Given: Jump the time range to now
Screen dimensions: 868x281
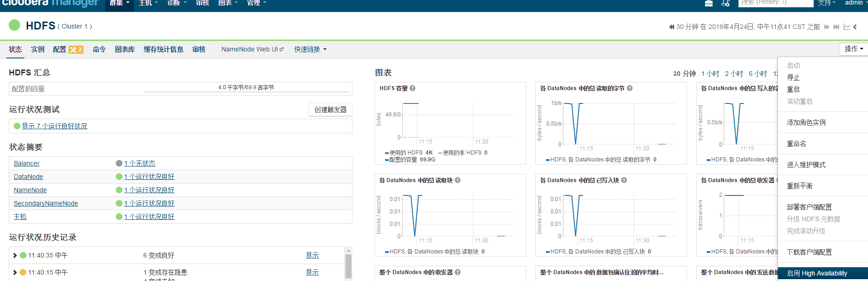Looking at the screenshot, I should pyautogui.click(x=836, y=27).
